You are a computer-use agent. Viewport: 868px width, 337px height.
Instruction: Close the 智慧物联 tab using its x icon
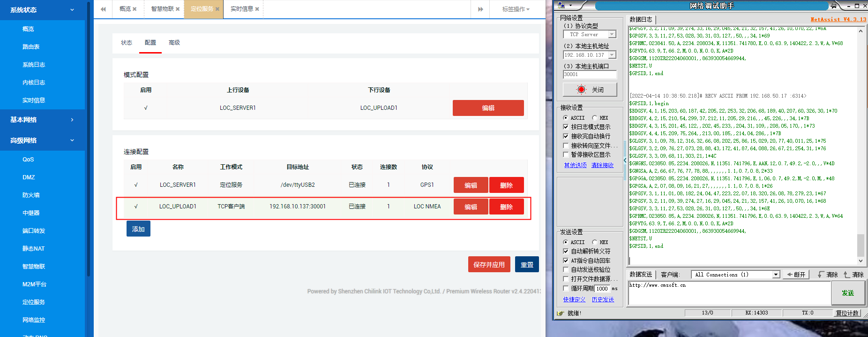[178, 9]
